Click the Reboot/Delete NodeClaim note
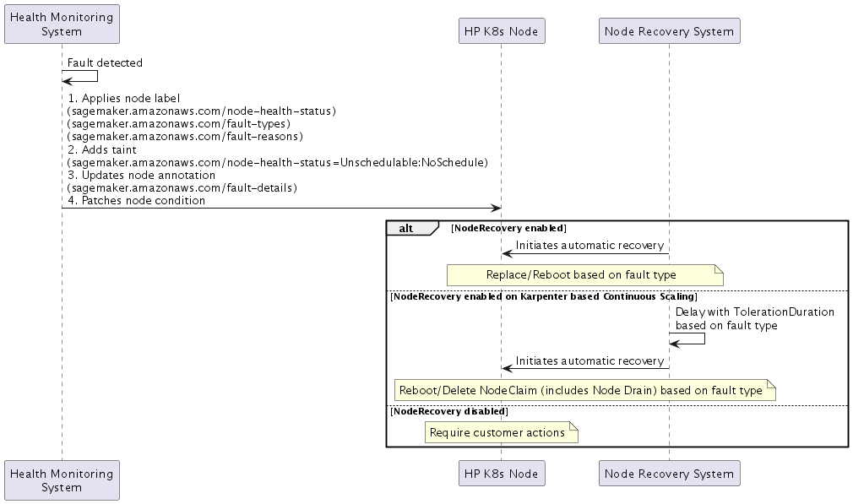The image size is (853, 504). click(584, 390)
